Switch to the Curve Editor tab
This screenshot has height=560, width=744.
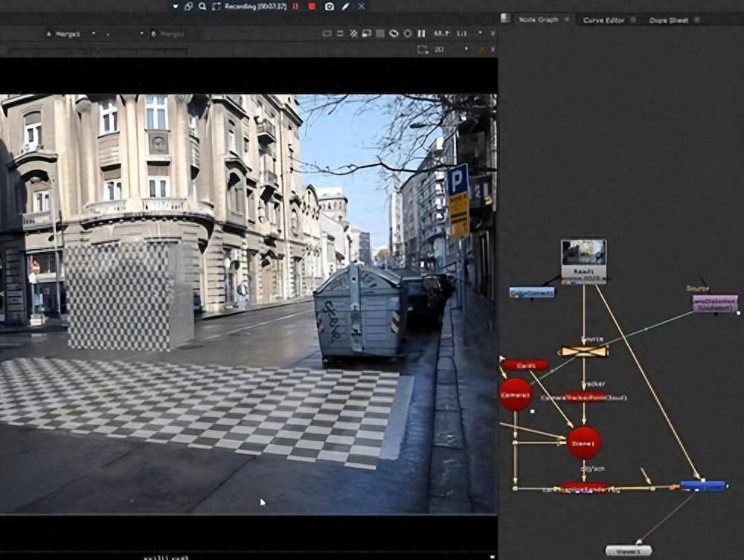click(x=603, y=20)
